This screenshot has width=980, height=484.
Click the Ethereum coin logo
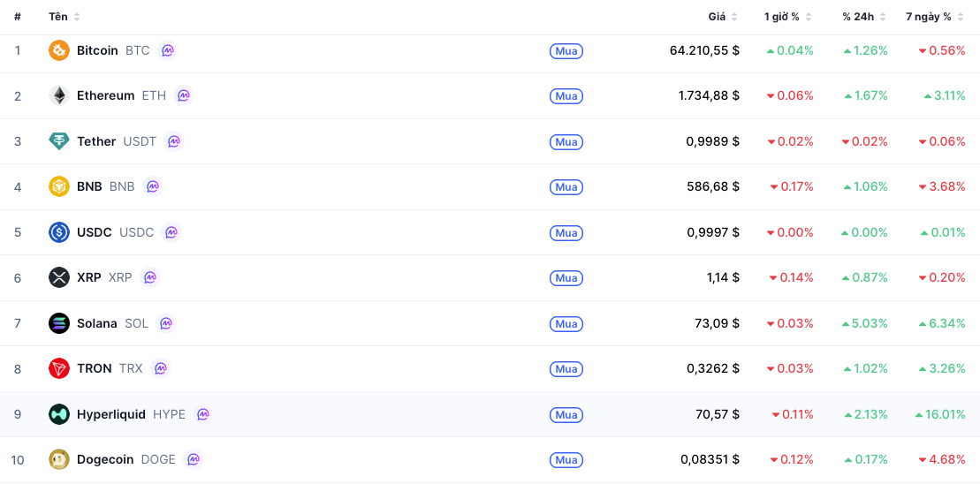(58, 95)
